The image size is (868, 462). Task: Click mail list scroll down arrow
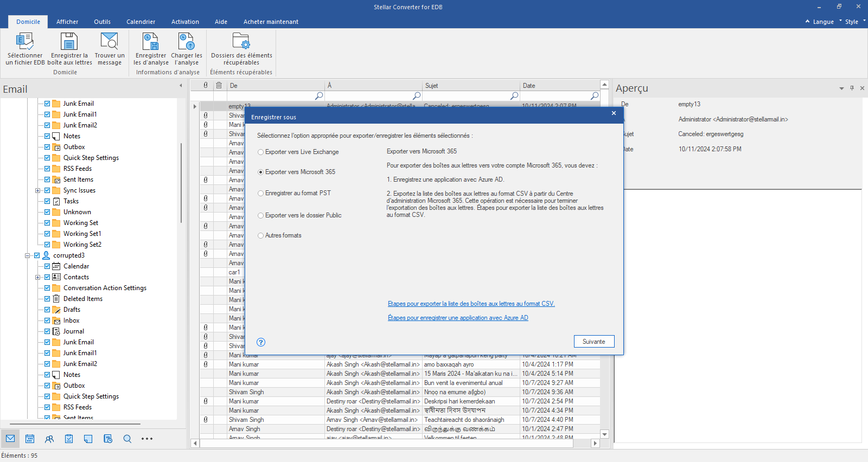(605, 434)
